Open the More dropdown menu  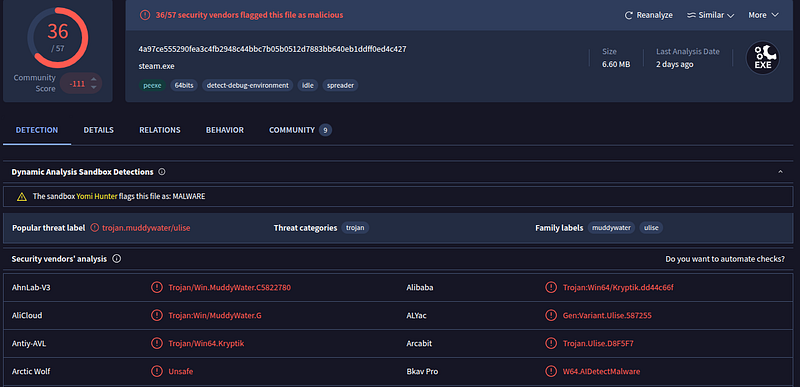[x=763, y=15]
